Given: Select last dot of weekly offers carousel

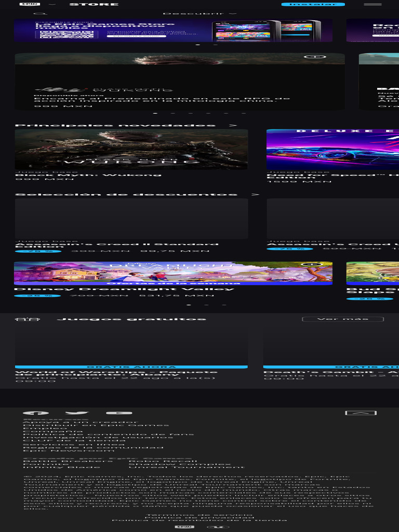Looking at the screenshot, I should click(x=224, y=305).
